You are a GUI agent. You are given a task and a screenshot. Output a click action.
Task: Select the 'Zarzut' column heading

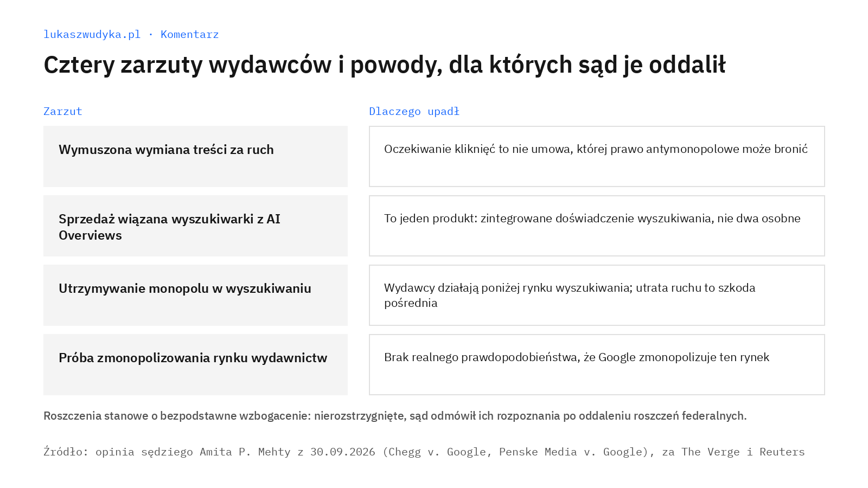(63, 111)
